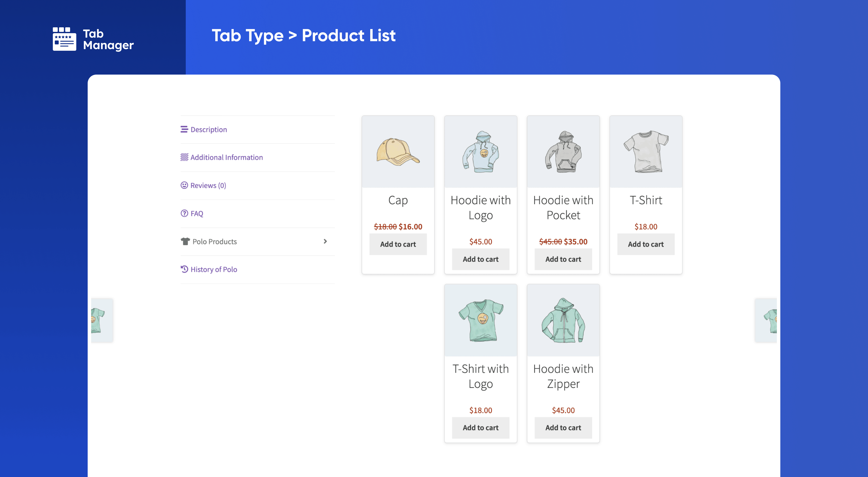868x477 pixels.
Task: Click the gray Hoodie with Pocket image
Action: pyautogui.click(x=563, y=152)
